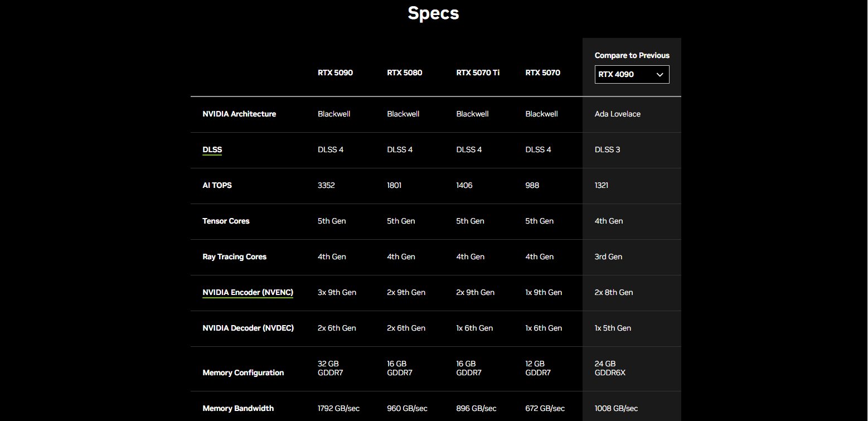This screenshot has width=868, height=421.
Task: Select the RTX 5090 column header
Action: pos(335,72)
